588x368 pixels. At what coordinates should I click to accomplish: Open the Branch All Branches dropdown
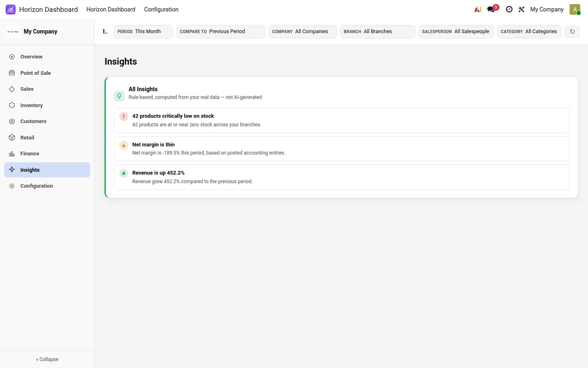click(x=378, y=31)
